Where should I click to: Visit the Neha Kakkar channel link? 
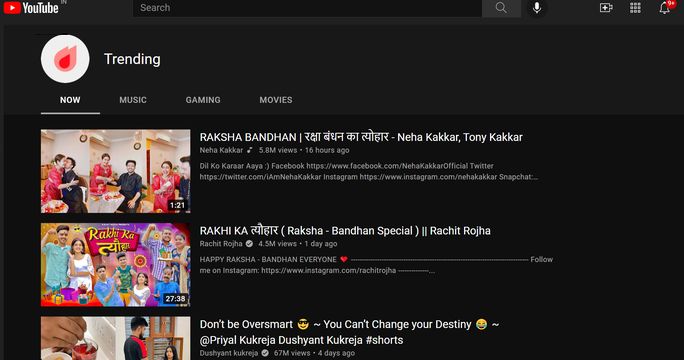pyautogui.click(x=221, y=150)
